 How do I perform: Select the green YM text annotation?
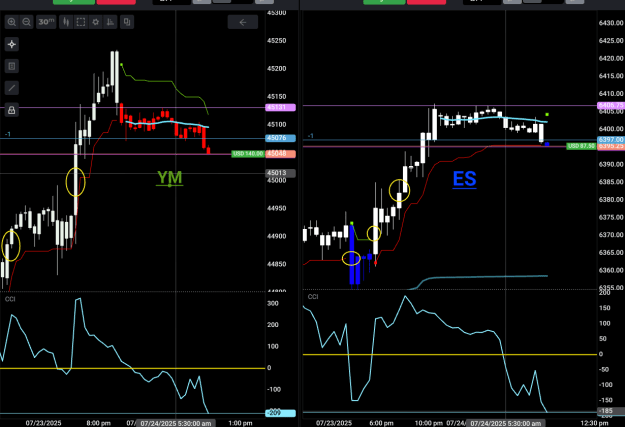170,178
